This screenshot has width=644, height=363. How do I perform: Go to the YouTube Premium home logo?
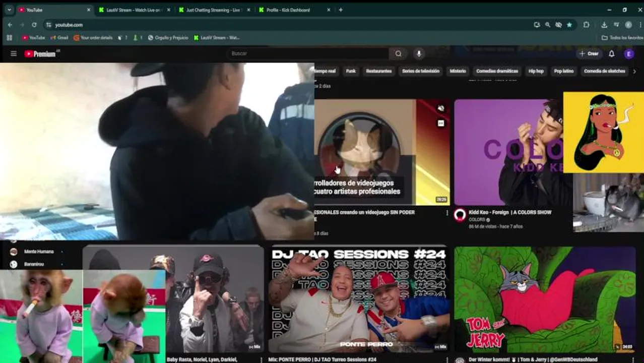point(41,54)
